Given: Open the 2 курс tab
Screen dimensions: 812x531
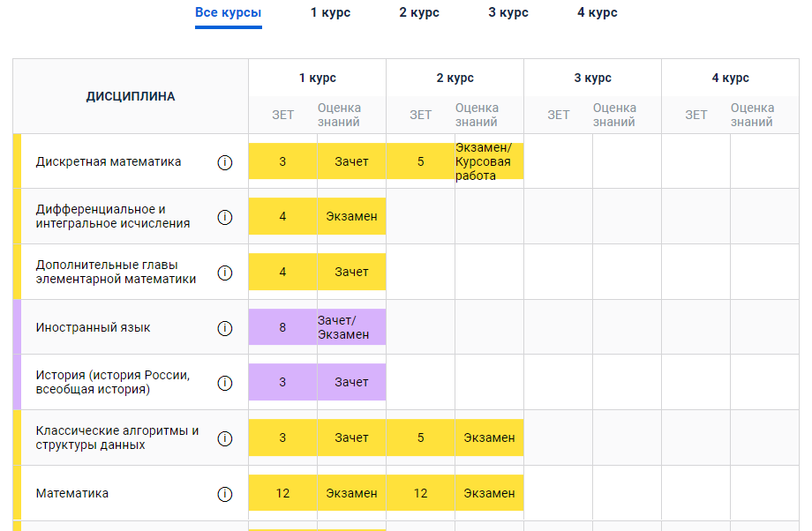Looking at the screenshot, I should tap(418, 14).
